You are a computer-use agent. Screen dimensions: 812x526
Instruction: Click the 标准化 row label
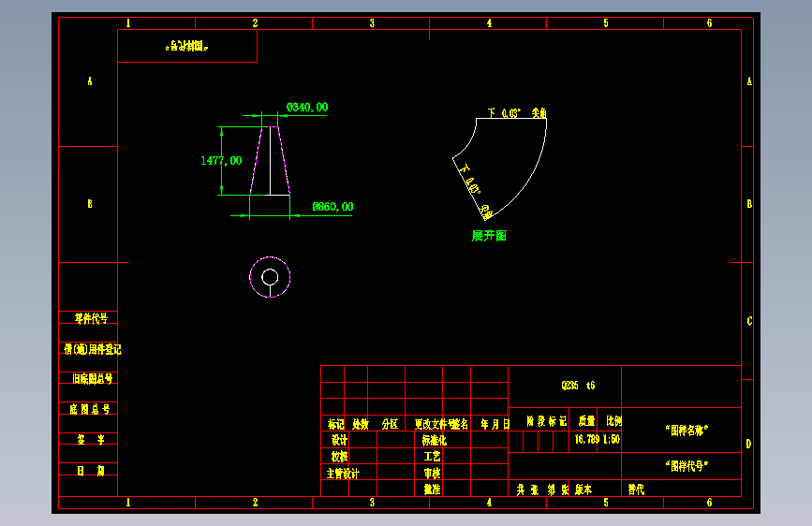click(434, 440)
